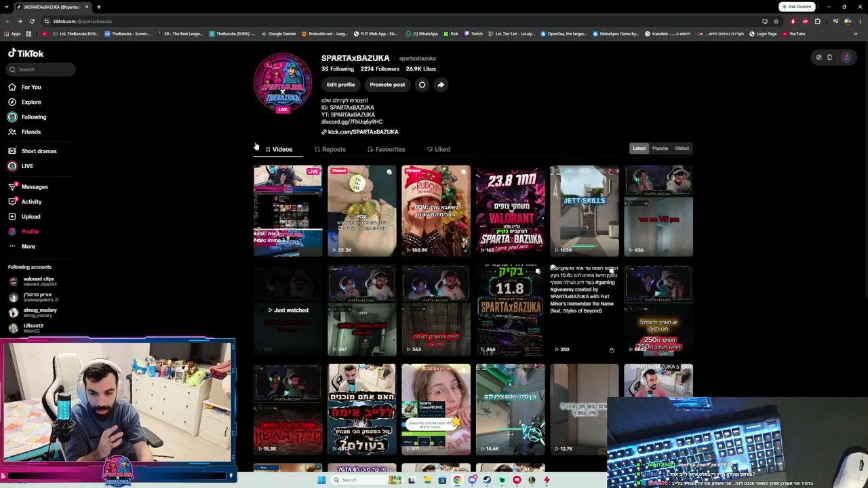Open Google Chrome from the taskbar

tap(457, 480)
